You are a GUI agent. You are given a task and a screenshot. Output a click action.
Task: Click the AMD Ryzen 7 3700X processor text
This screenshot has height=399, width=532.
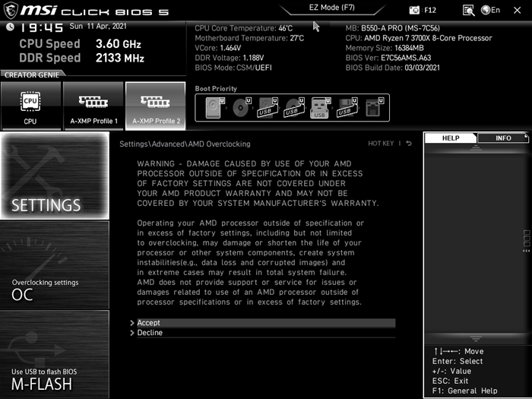428,38
